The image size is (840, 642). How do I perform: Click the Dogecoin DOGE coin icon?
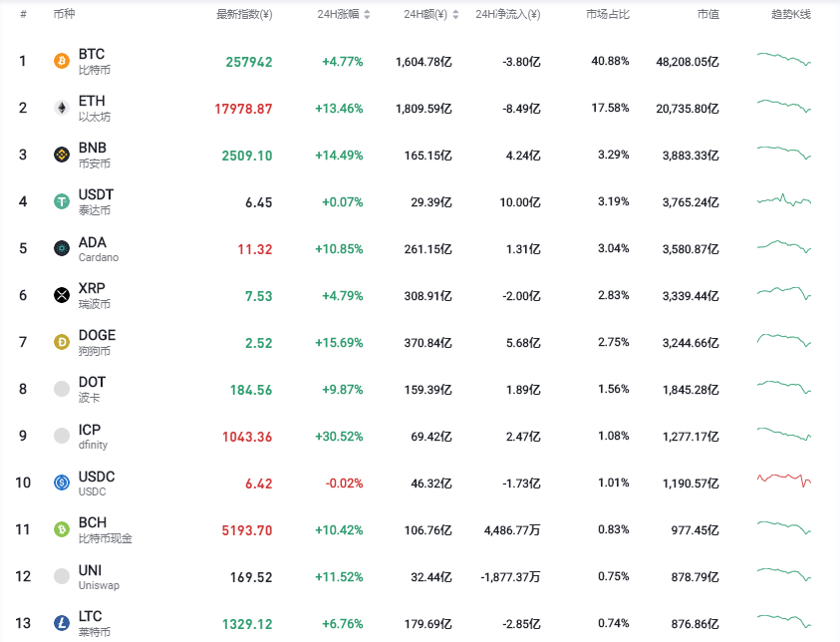click(62, 342)
